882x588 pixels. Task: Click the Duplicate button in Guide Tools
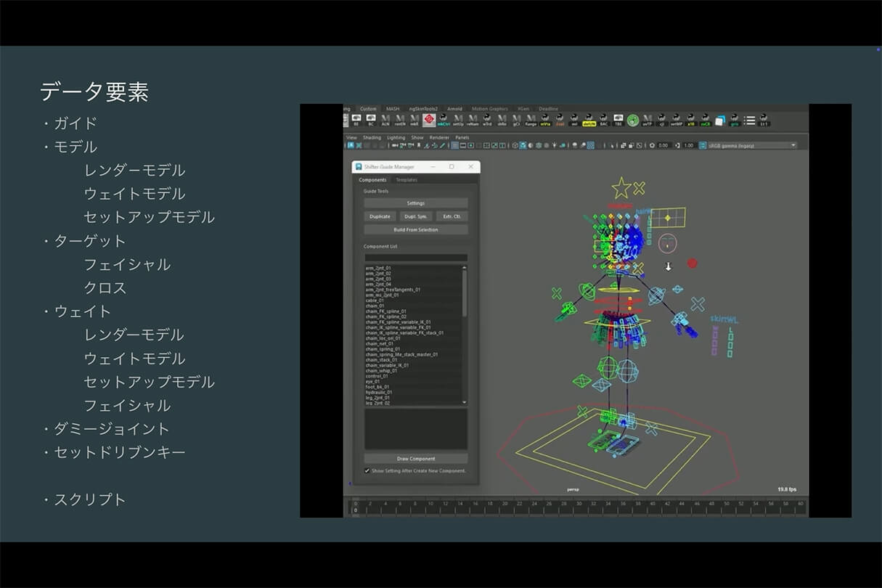coord(380,216)
